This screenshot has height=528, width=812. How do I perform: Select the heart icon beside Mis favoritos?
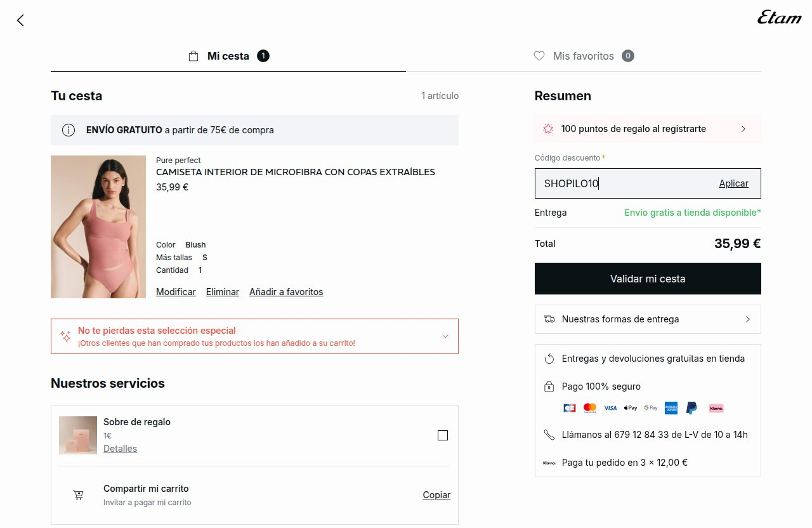539,56
